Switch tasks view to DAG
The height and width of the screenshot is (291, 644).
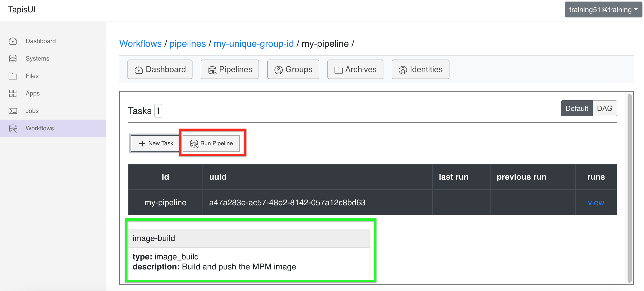point(605,108)
